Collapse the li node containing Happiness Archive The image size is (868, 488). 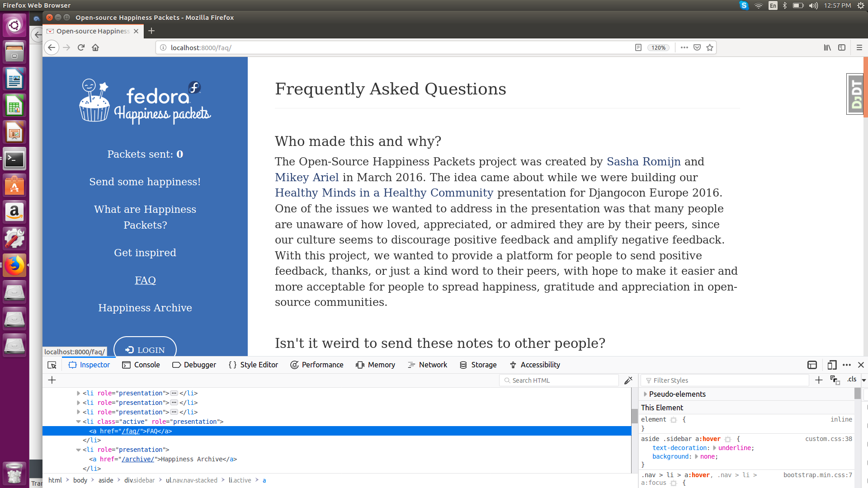pos(78,450)
